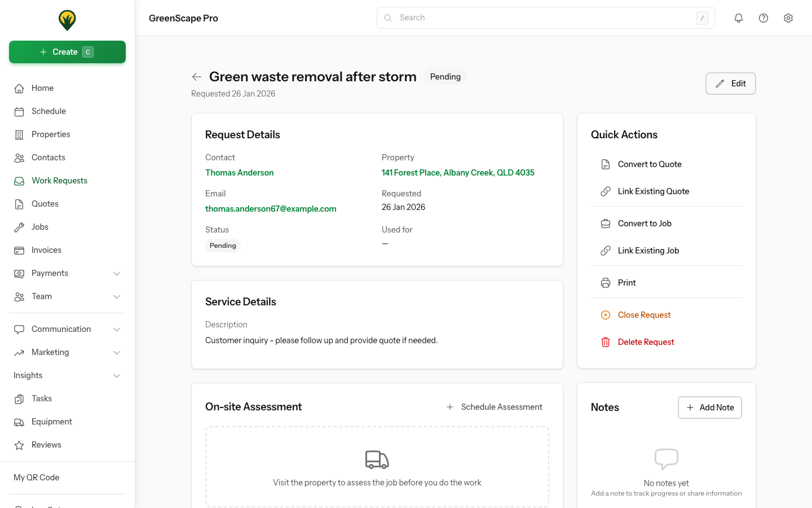The image size is (812, 508).
Task: Select the Jobs wrench icon
Action: [19, 227]
